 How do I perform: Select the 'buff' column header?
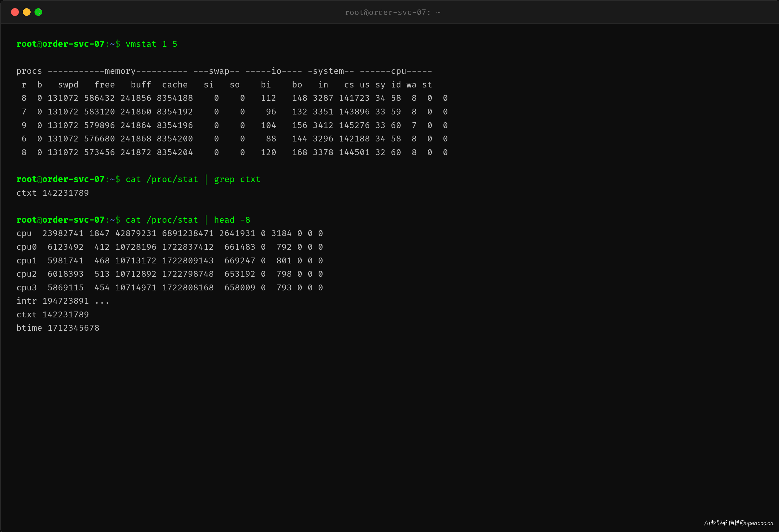[141, 85]
